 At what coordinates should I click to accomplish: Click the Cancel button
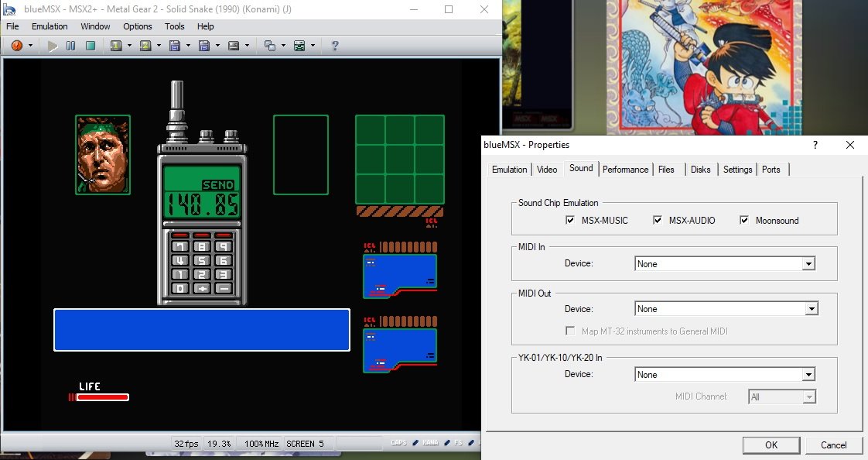[x=833, y=445]
